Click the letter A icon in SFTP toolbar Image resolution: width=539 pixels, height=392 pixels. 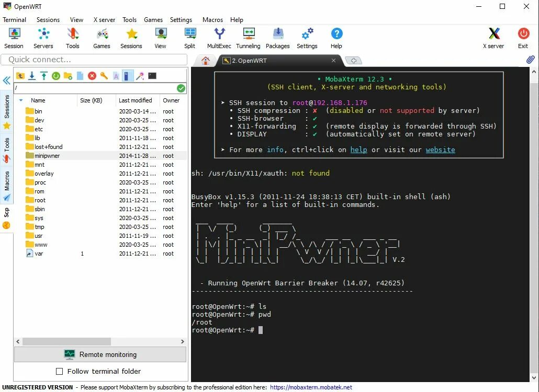[116, 76]
